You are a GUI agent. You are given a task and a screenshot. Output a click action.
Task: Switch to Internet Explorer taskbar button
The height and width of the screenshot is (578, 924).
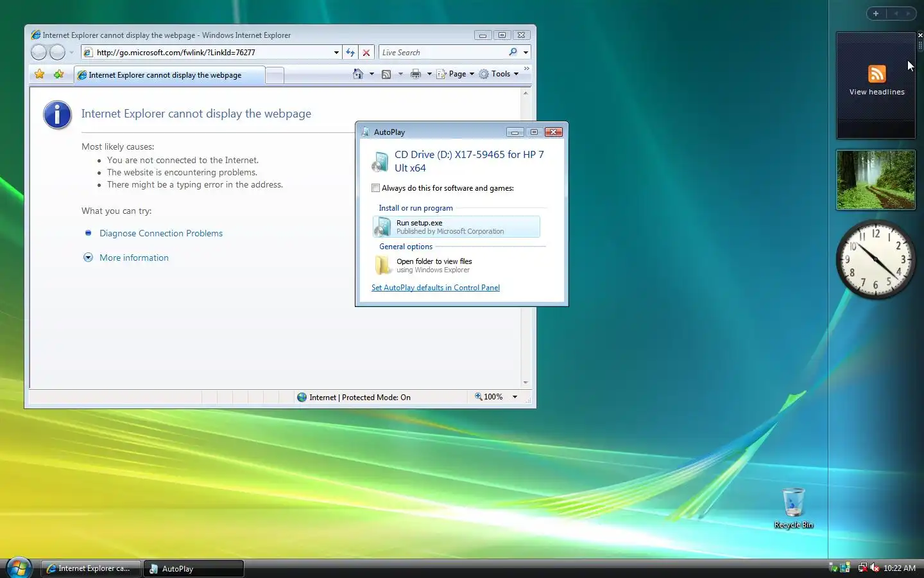pos(90,568)
